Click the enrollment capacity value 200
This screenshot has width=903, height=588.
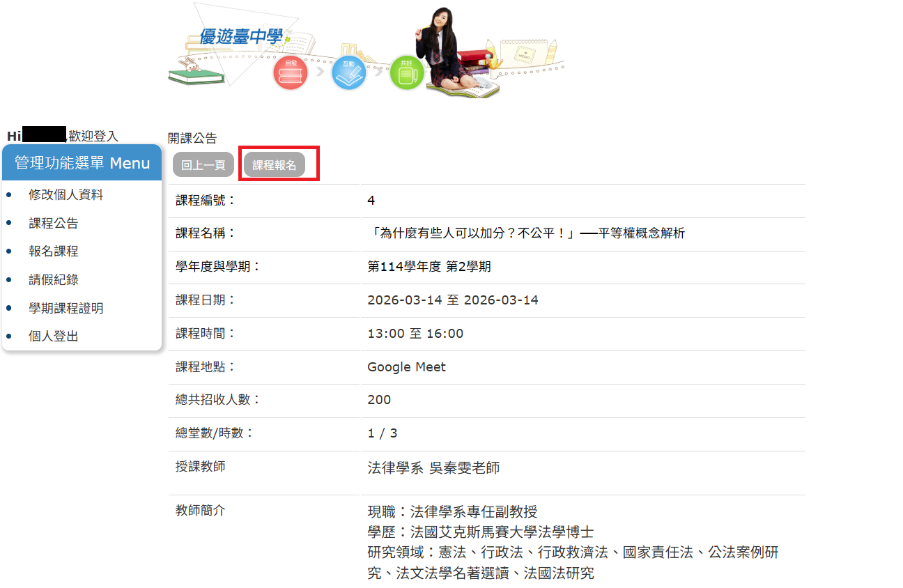[379, 400]
